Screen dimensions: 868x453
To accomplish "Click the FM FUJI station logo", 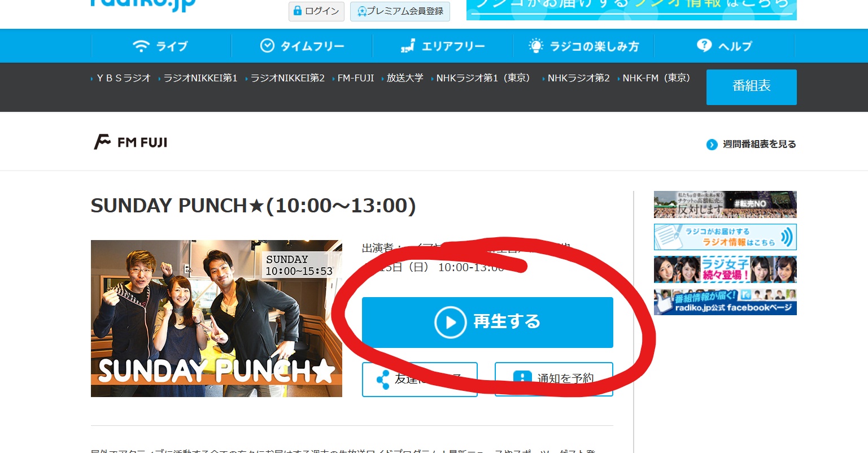I will click(130, 142).
